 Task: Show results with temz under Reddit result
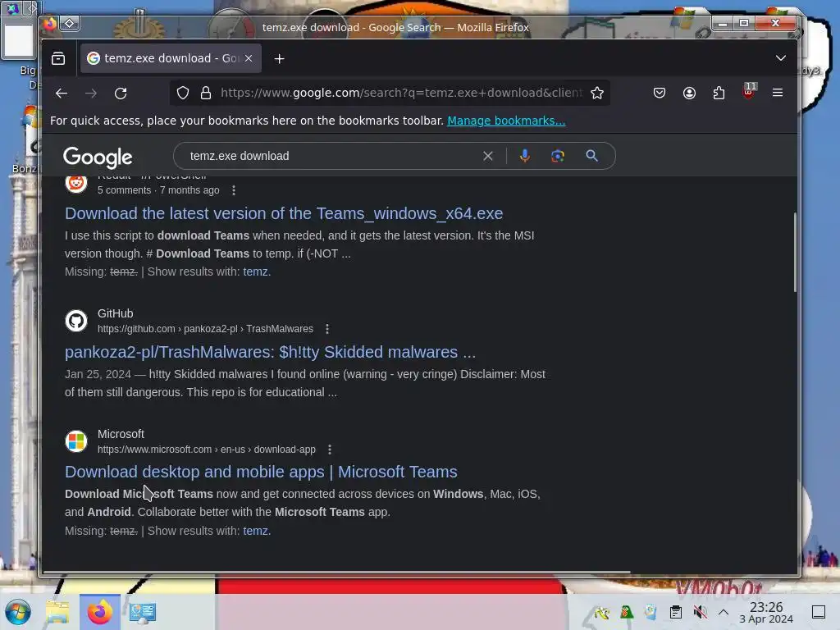[x=257, y=272]
